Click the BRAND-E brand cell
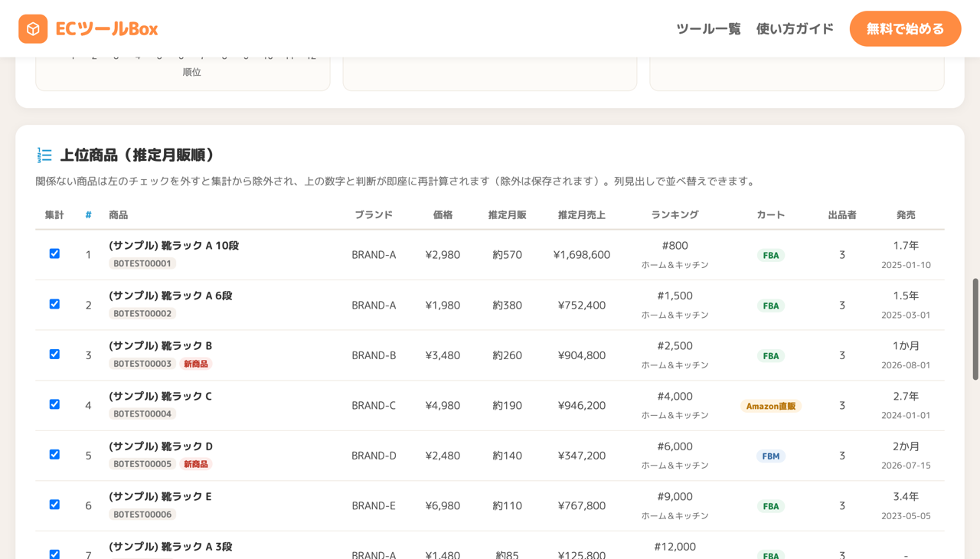Screen dimensions: 980x559 tap(374, 505)
